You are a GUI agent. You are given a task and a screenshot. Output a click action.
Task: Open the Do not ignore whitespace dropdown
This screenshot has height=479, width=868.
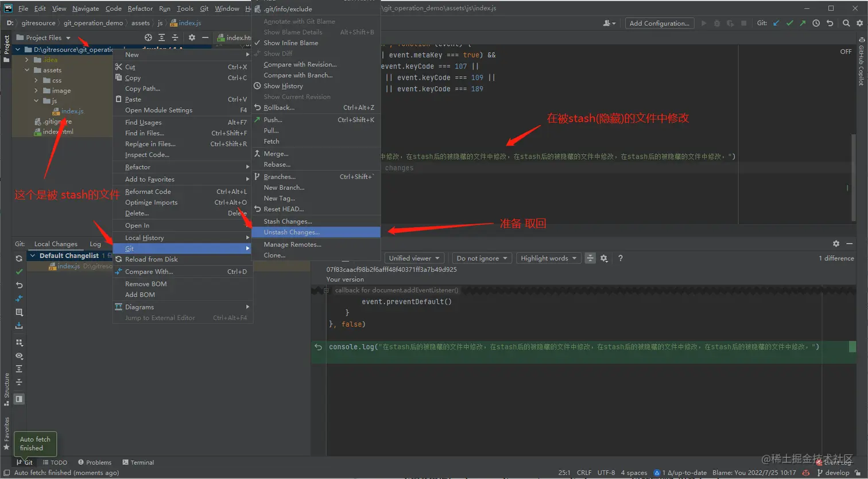pyautogui.click(x=482, y=258)
